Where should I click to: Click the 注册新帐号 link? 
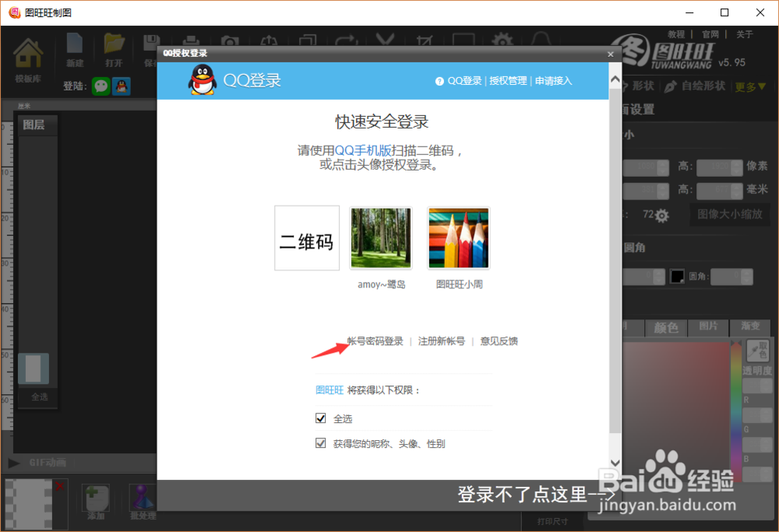point(442,341)
